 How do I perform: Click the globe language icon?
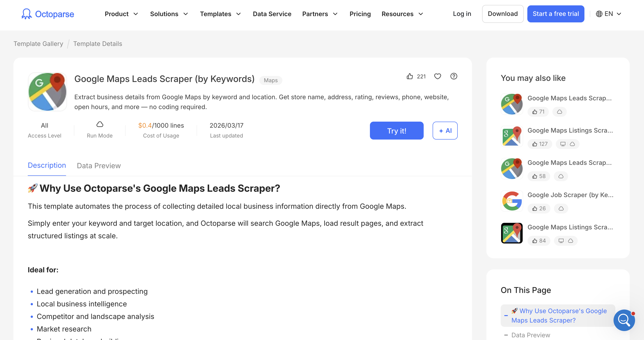pyautogui.click(x=599, y=14)
